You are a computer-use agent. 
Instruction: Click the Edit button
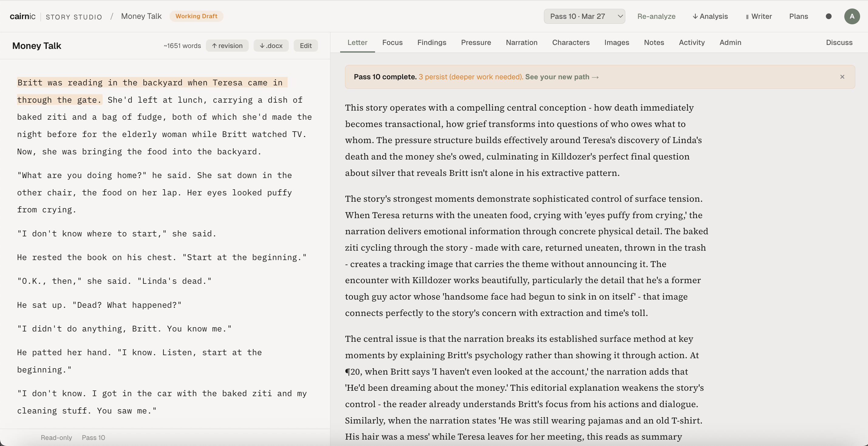(306, 46)
